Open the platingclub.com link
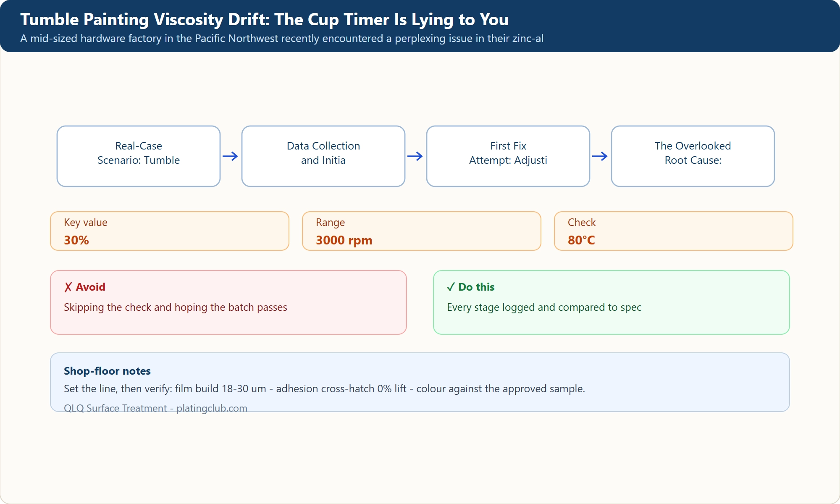840x504 pixels. (x=212, y=408)
